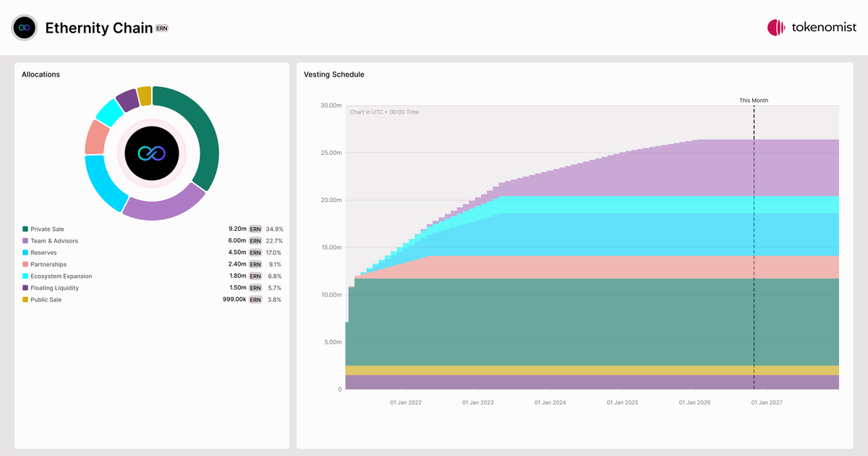The image size is (868, 456).
Task: Click the 25.00m y-axis label
Action: click(x=331, y=153)
